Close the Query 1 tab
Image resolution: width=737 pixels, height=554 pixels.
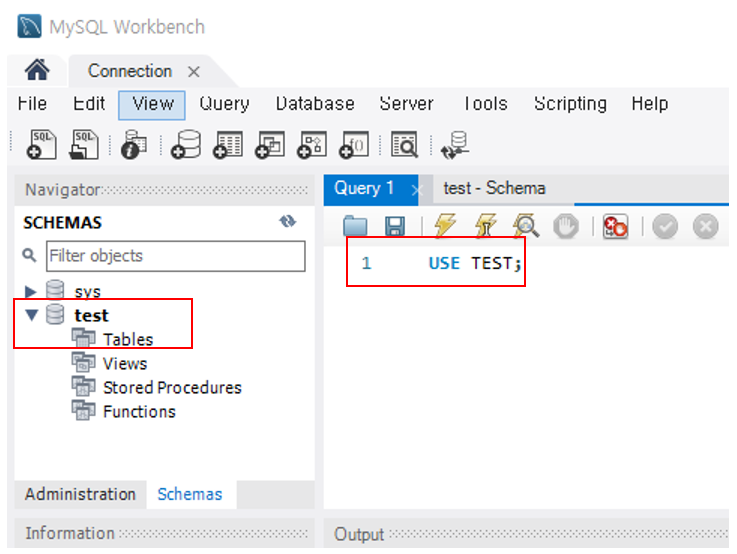click(416, 190)
